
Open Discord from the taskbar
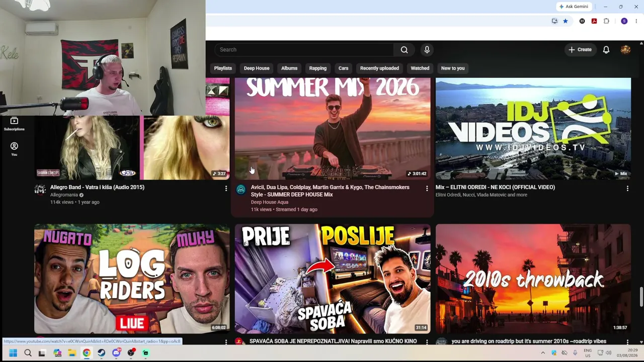pos(116,353)
